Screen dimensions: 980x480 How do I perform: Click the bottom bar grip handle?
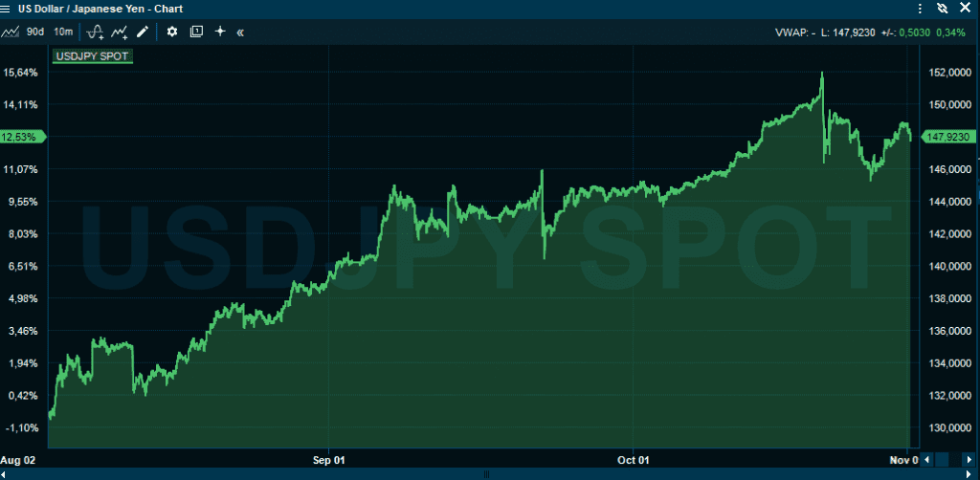coord(486,474)
